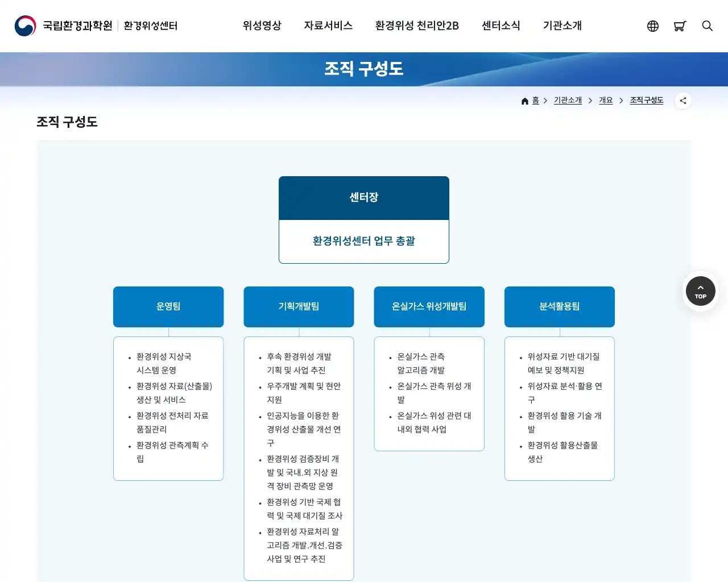728x582 pixels.
Task: Click the 인공지능을 이용한 환경위성 산출물 item
Action: coord(304,430)
